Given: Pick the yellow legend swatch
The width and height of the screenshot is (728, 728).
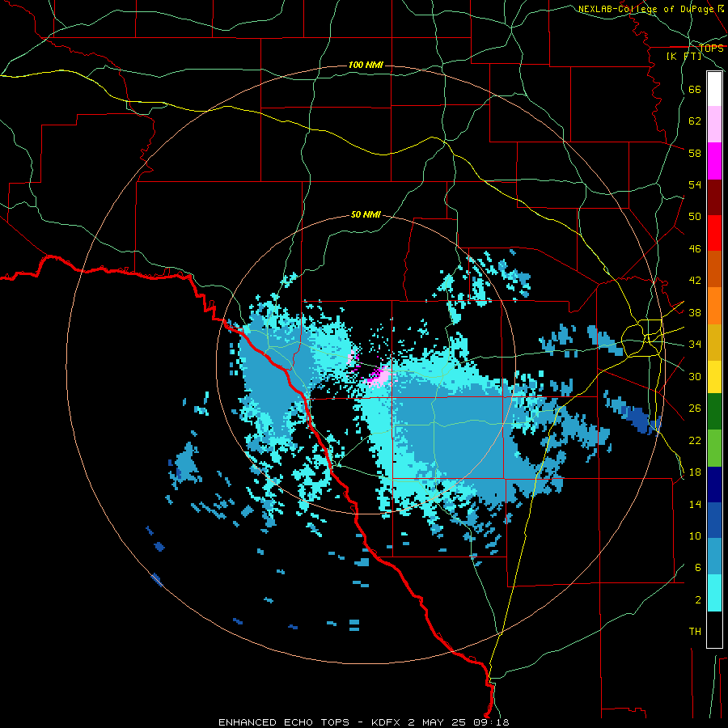Looking at the screenshot, I should pos(714,377).
